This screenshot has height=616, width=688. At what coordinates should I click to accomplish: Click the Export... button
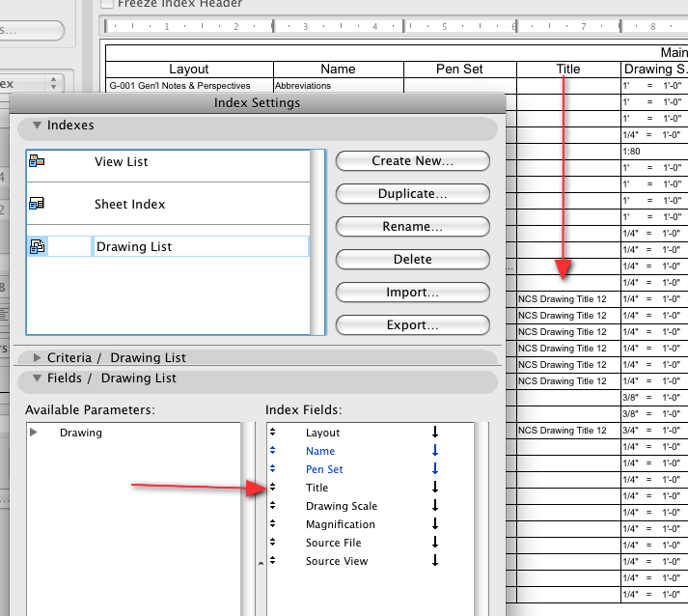[x=412, y=325]
